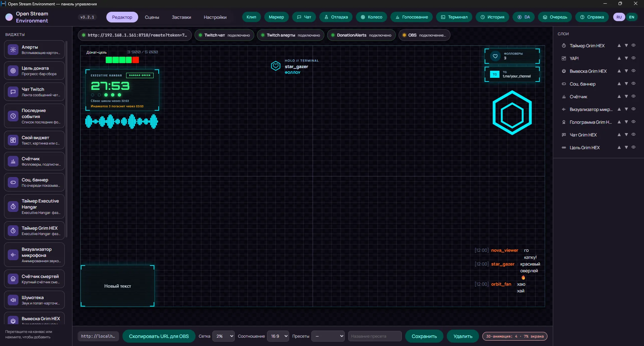Click the Чат Twitch widget icon
The height and width of the screenshot is (346, 644).
13,92
